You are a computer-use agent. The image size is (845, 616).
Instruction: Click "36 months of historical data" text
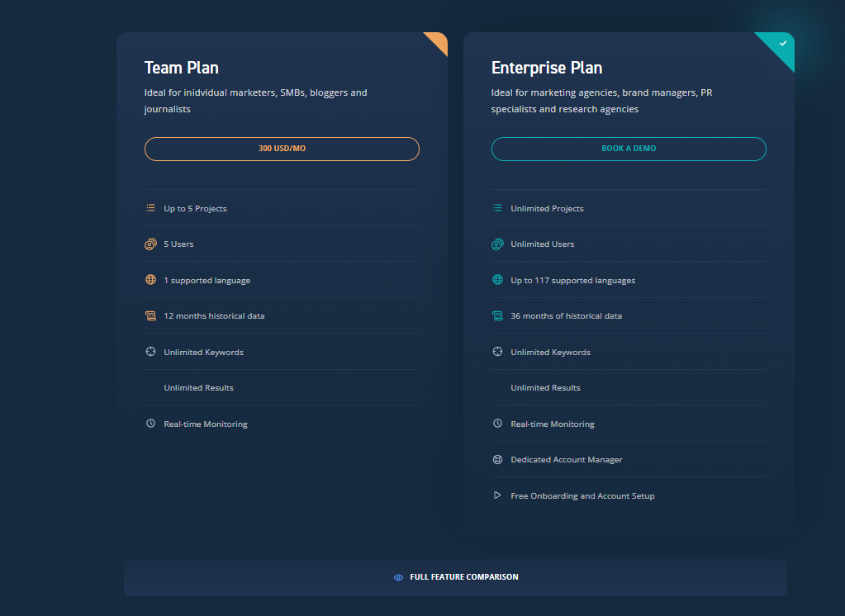point(567,315)
